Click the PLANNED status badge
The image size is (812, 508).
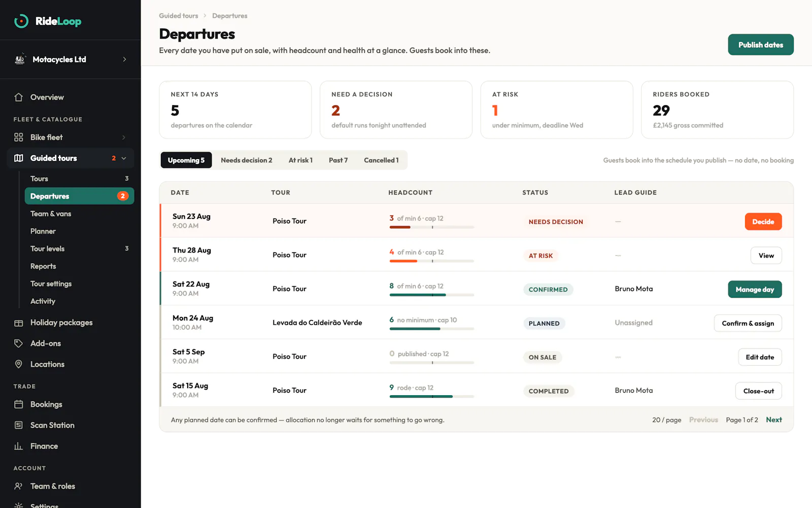pyautogui.click(x=544, y=324)
